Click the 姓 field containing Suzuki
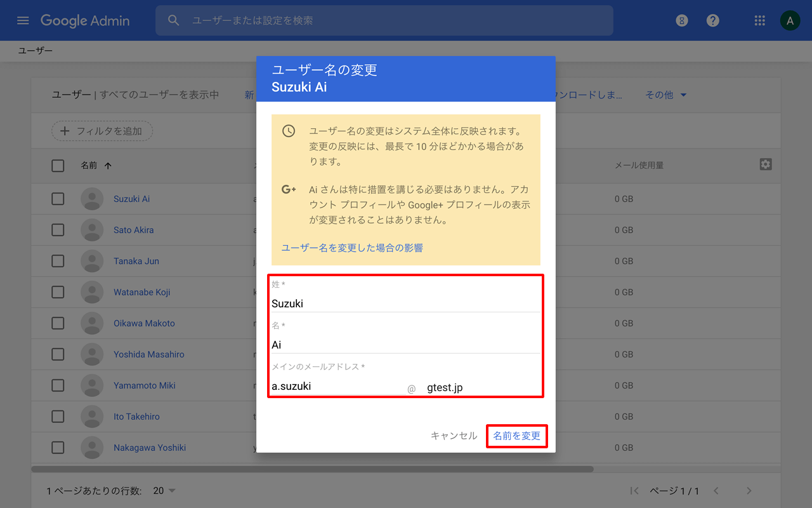Screen dimensions: 812x508 (x=406, y=304)
